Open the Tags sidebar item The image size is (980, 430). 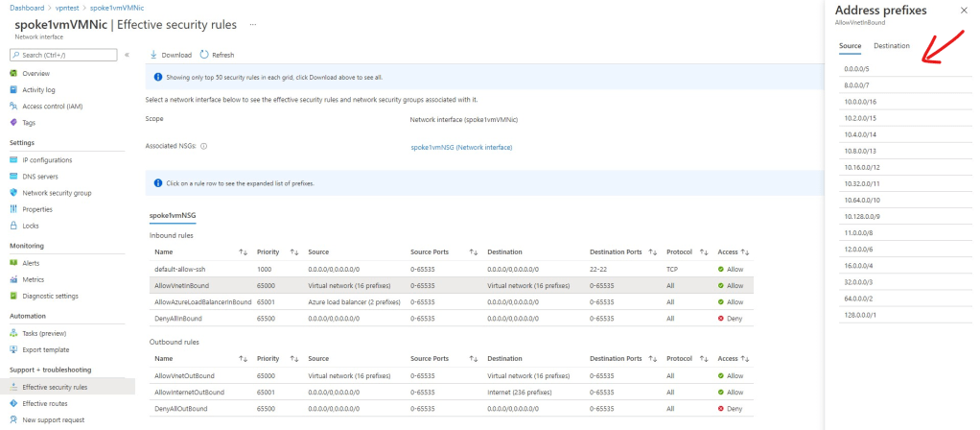(30, 122)
